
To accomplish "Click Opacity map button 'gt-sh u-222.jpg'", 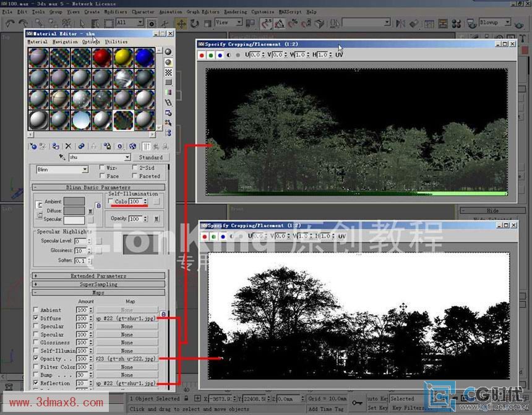I will click(127, 359).
